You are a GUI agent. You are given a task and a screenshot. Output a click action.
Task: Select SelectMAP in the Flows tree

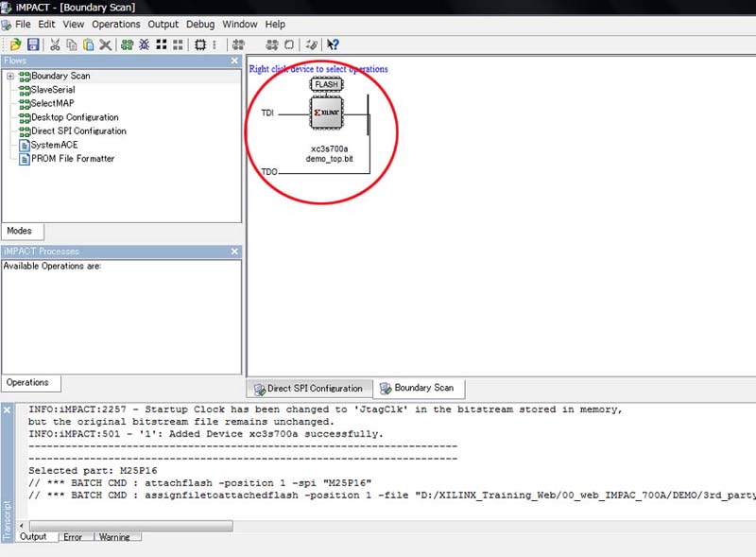coord(53,103)
